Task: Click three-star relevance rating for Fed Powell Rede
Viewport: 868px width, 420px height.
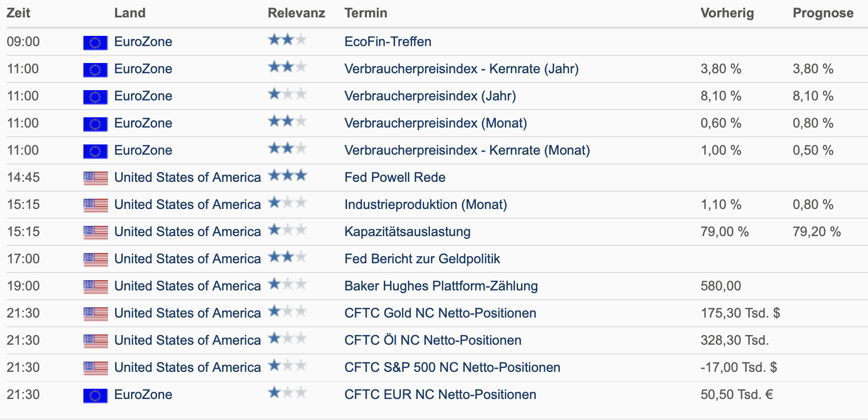Action: (287, 176)
